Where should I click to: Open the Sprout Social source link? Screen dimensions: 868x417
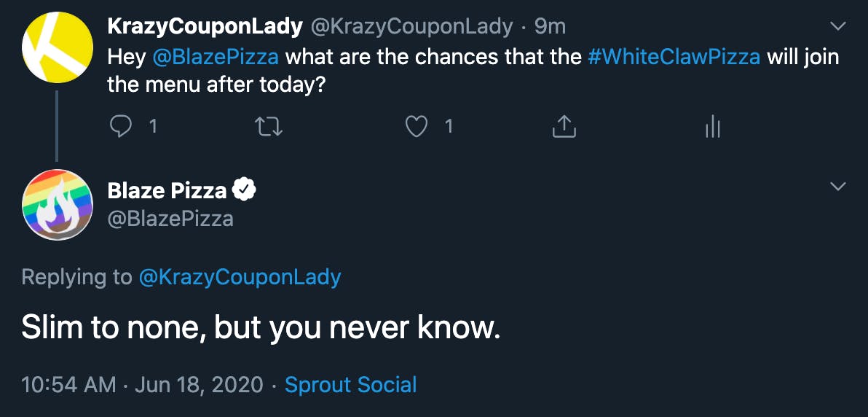350,384
